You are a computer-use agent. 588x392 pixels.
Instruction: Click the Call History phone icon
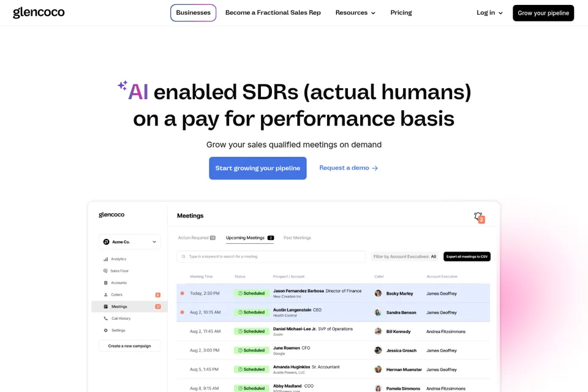coord(106,318)
